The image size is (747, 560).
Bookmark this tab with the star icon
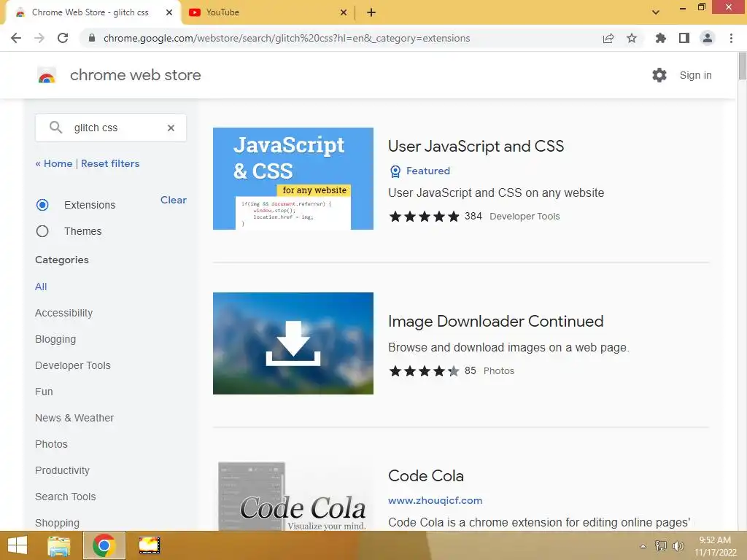[632, 38]
